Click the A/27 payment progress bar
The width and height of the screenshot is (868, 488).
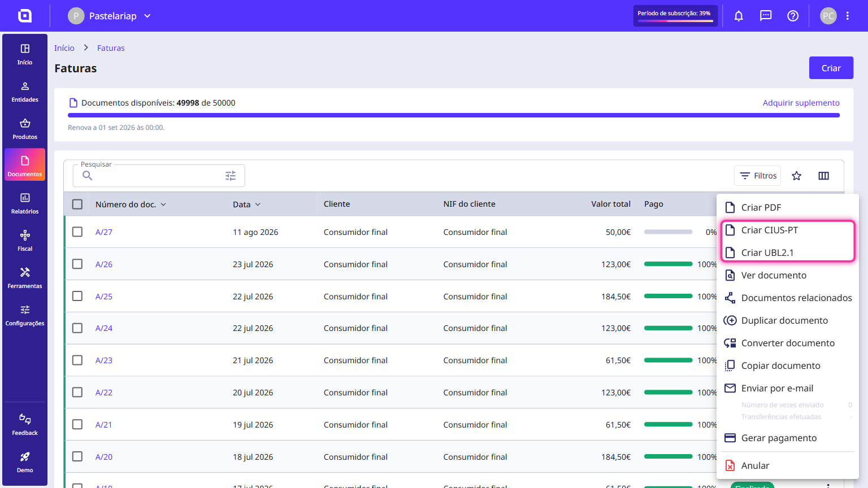tap(668, 232)
